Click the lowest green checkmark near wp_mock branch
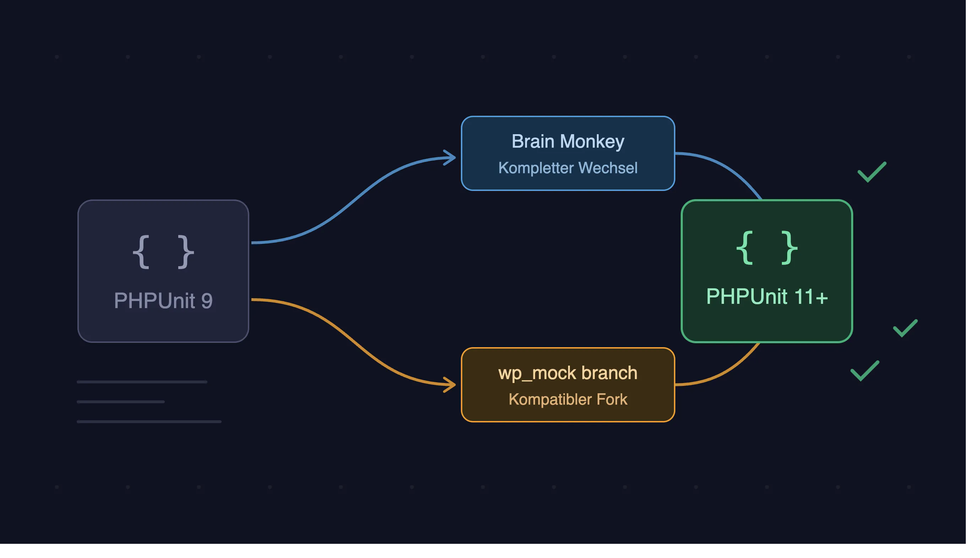The image size is (980, 558). 865,371
